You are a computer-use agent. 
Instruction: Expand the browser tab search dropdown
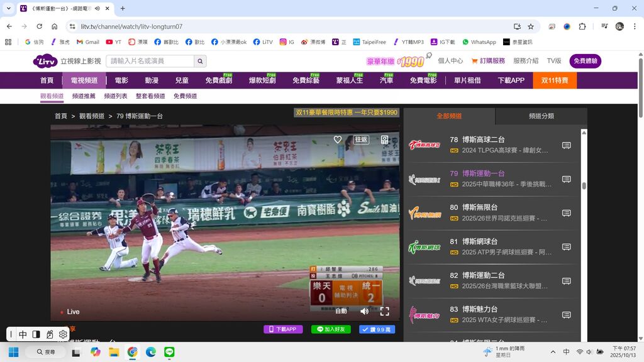coord(9,8)
